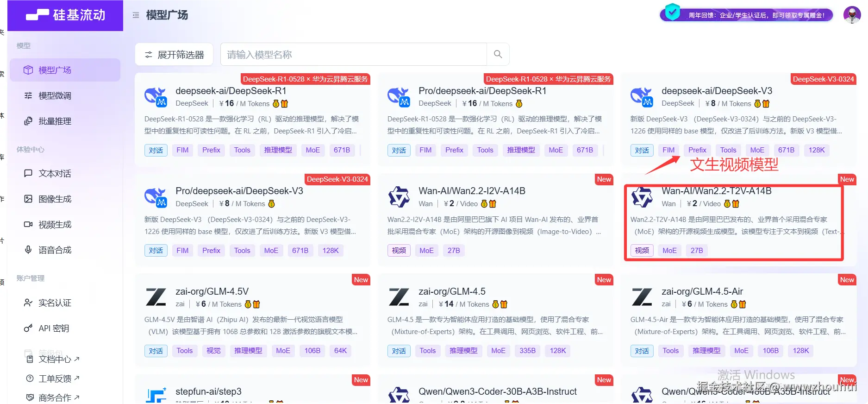868x404 pixels.
Task: Focus the 请输入模型名称 search field
Action: pos(354,54)
